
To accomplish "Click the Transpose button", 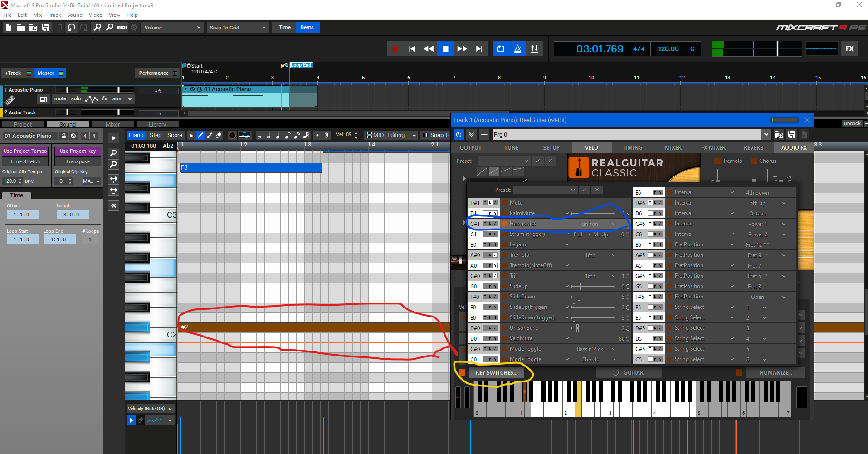I will 78,161.
